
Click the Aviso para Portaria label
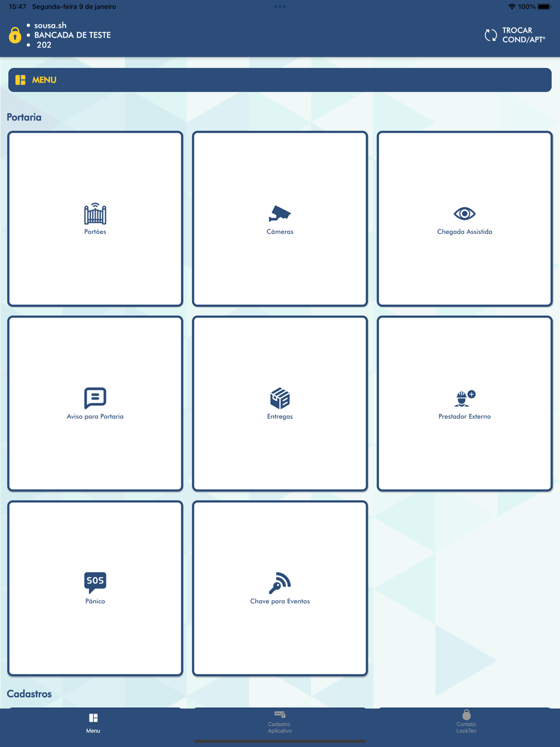[x=95, y=417]
